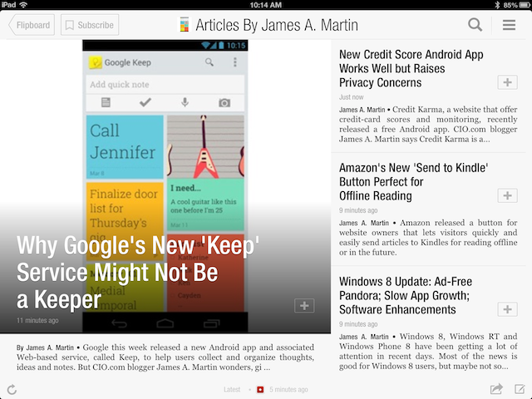The width and height of the screenshot is (532, 399).
Task: Share using the arrow icon at bottom
Action: (496, 389)
